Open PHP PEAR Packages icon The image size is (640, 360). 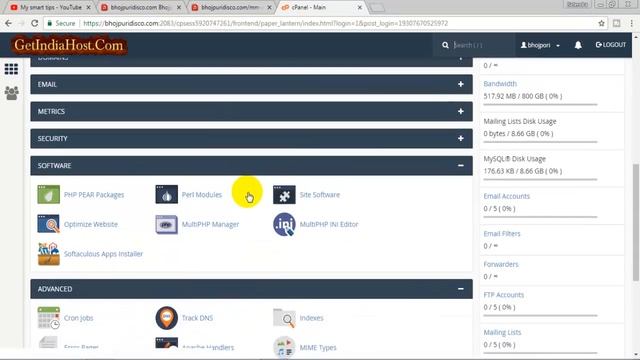(49, 194)
